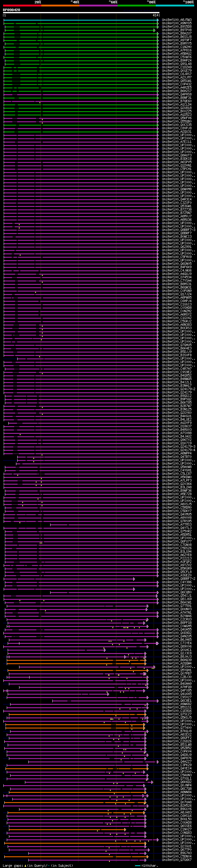Click the UniRef100_Q07PB7 label
Image resolution: width=197 pixels, height=868 pixels.
click(176, 673)
